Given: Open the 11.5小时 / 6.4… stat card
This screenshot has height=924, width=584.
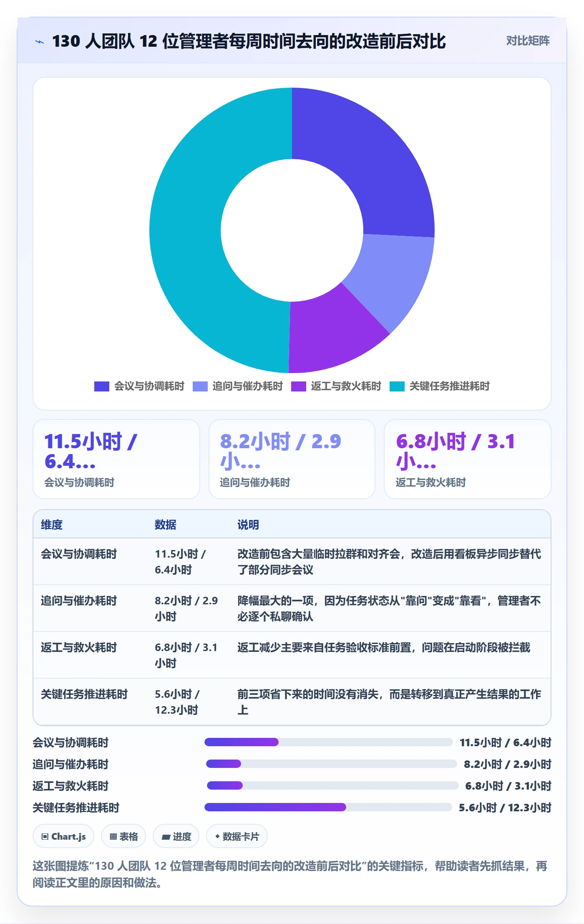Looking at the screenshot, I should coord(116,459).
